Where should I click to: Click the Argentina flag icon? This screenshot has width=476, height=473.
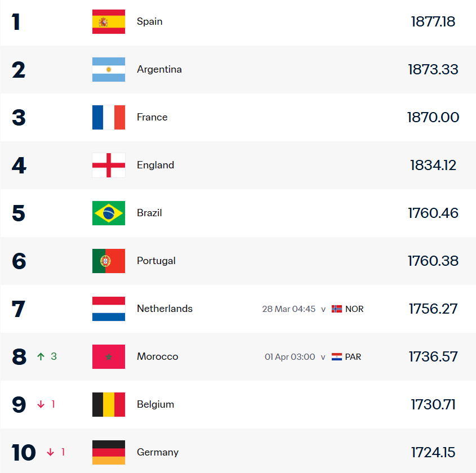(x=109, y=70)
